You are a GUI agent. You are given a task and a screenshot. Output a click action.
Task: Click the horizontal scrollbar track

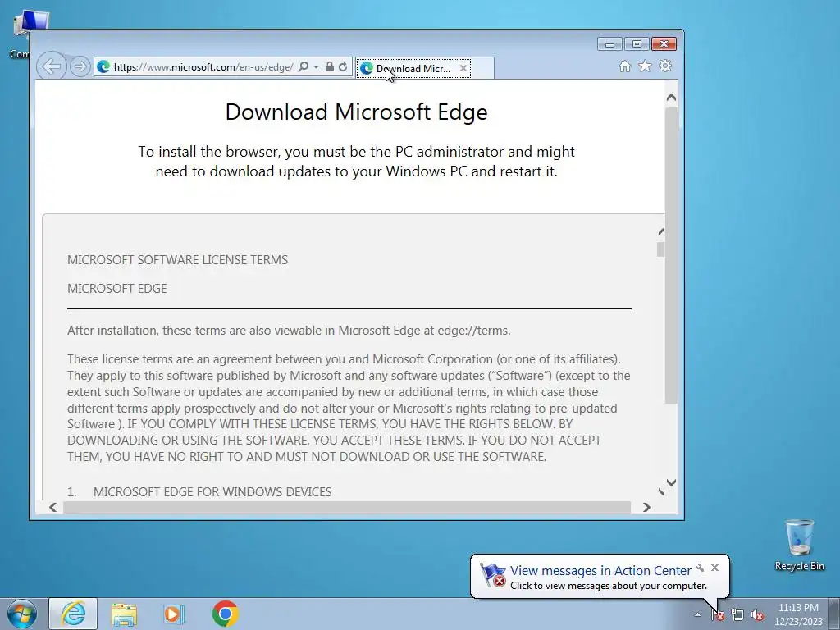point(347,507)
